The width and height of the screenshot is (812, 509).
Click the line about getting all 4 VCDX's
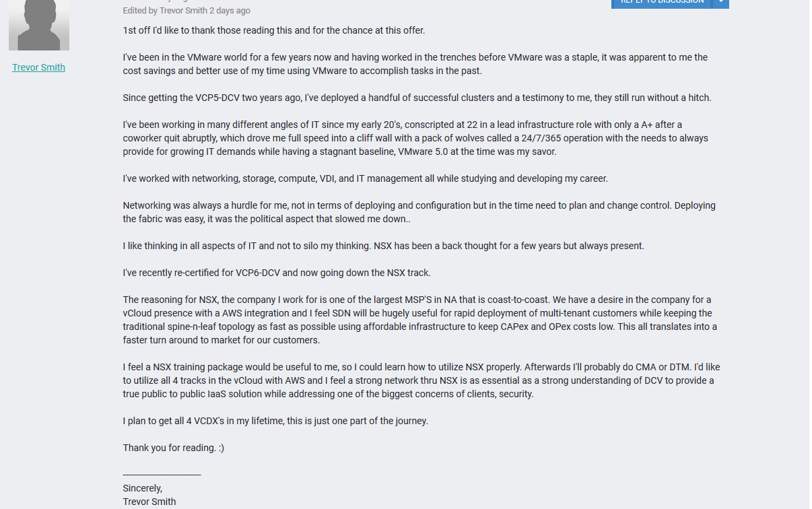(275, 421)
